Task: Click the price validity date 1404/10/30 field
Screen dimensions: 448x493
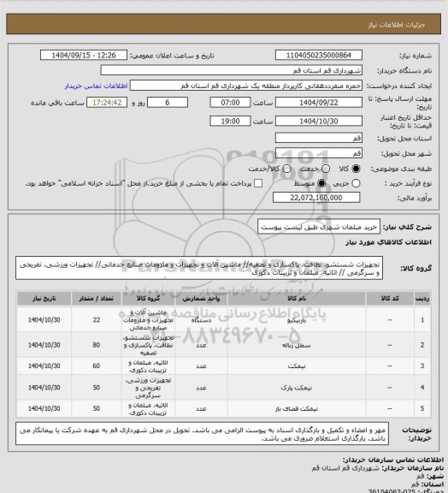Action: (319, 121)
